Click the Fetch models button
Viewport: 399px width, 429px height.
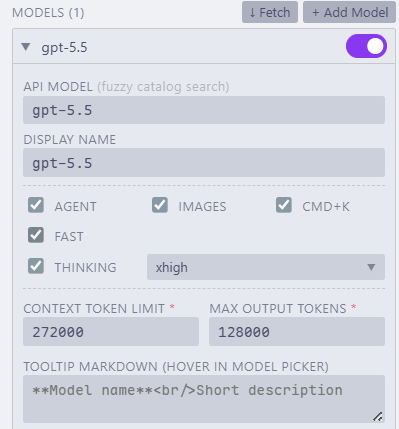[x=270, y=12]
